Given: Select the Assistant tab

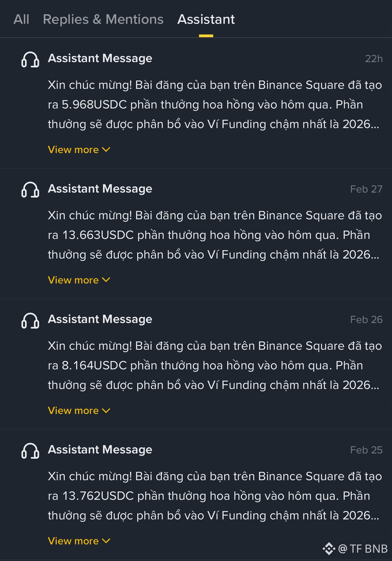Looking at the screenshot, I should (206, 19).
